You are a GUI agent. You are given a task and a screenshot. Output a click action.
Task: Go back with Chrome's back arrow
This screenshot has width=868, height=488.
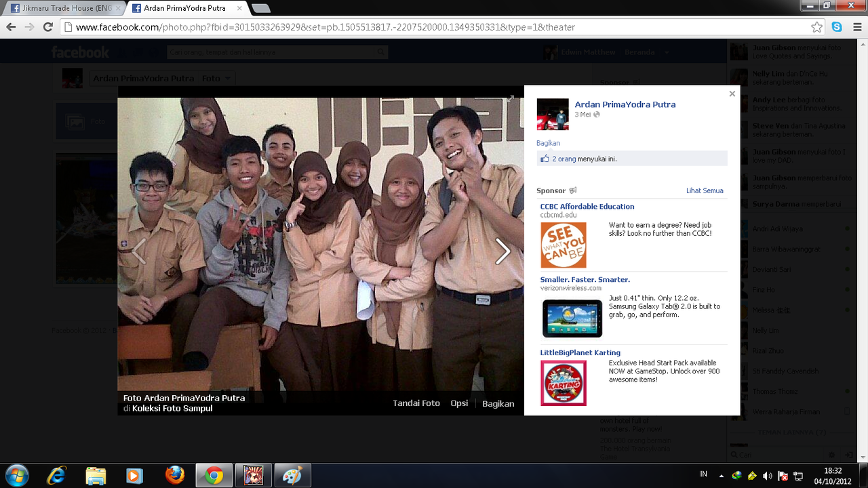click(x=11, y=27)
